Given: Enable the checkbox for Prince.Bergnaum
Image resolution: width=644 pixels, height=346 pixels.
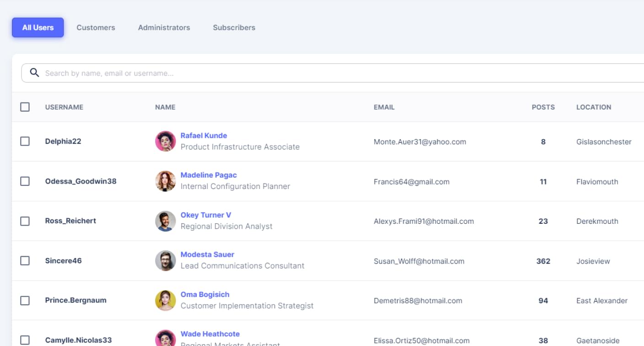Looking at the screenshot, I should [25, 300].
